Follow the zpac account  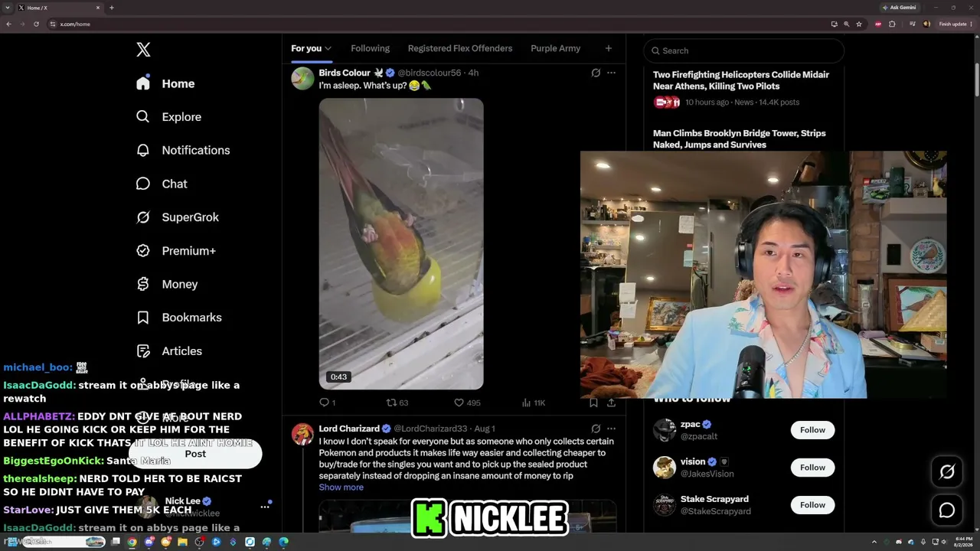(x=812, y=430)
